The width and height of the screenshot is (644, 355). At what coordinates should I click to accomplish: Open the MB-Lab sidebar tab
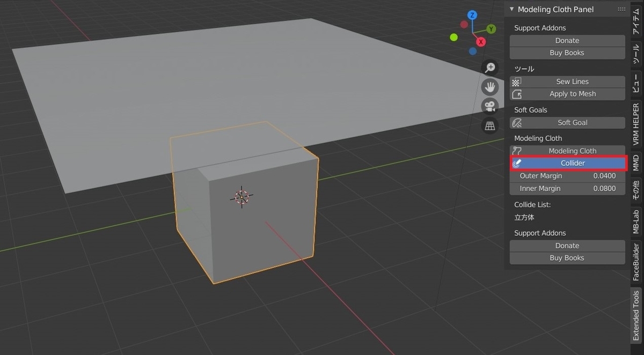[636, 222]
